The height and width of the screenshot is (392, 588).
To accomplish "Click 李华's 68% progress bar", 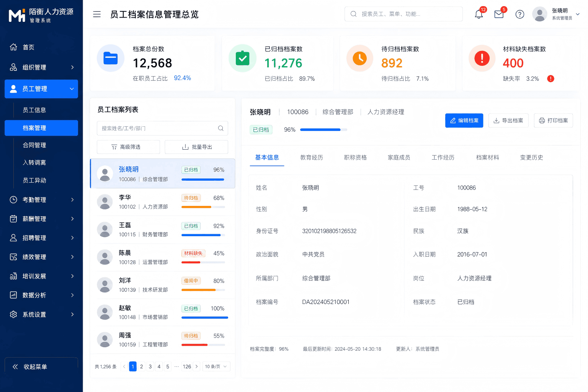I will (203, 207).
